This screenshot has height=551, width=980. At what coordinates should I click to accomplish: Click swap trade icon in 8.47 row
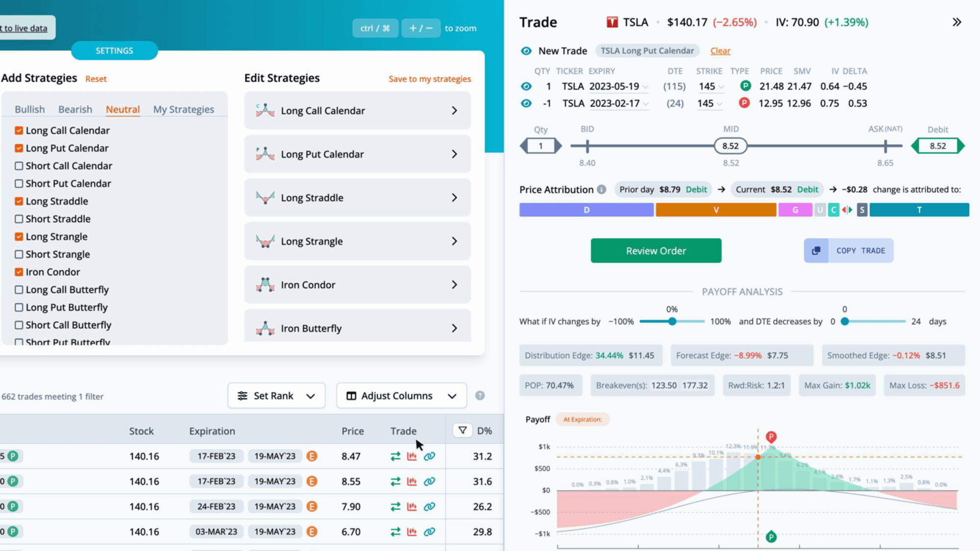point(395,456)
